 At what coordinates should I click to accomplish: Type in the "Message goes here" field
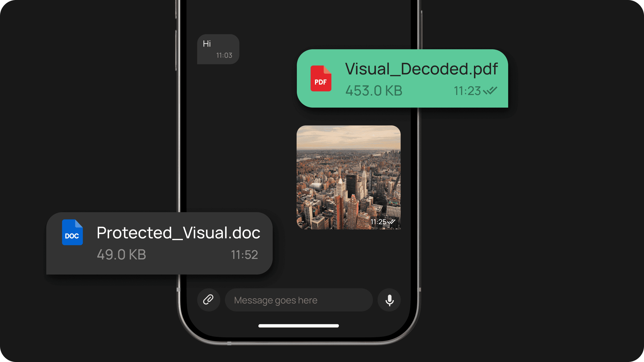tap(299, 300)
